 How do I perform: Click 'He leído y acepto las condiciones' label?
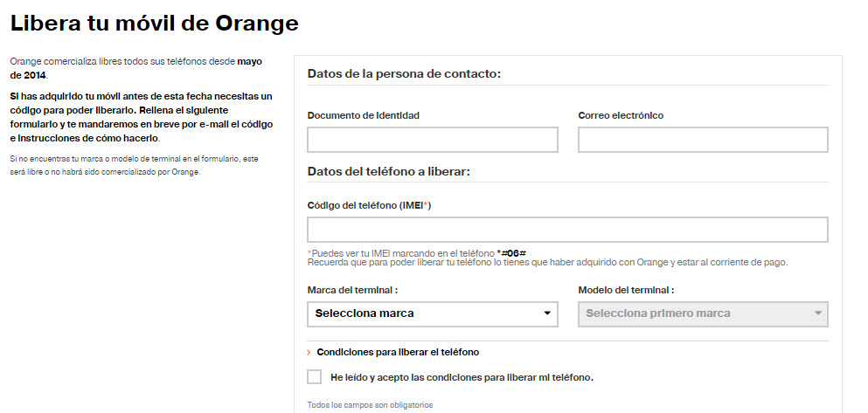[x=462, y=377]
